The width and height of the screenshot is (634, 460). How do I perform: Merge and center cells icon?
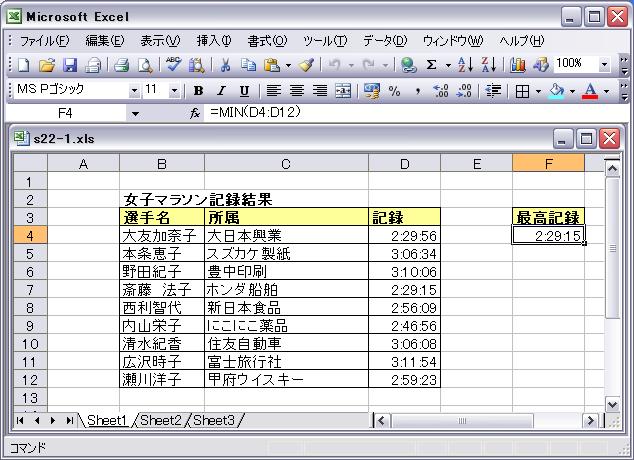[343, 91]
